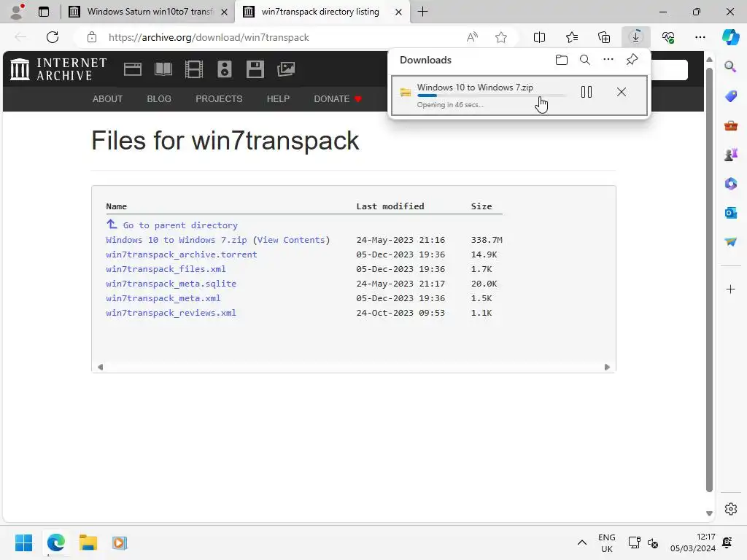Open the taskbar clock and date

tap(693, 542)
